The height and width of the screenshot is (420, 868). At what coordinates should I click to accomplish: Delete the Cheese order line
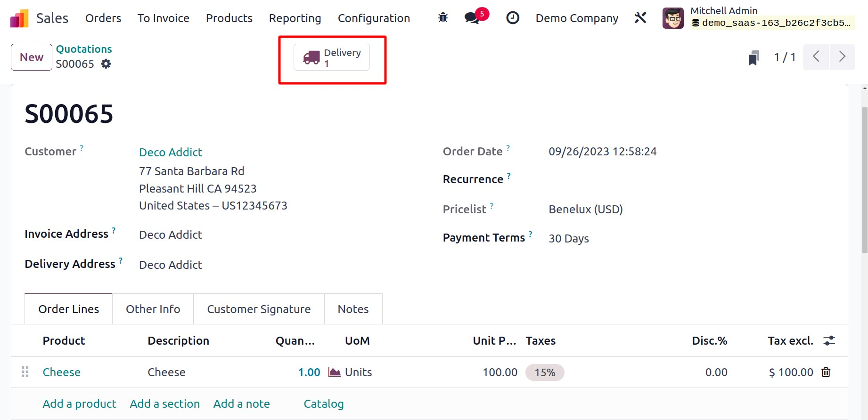(826, 372)
